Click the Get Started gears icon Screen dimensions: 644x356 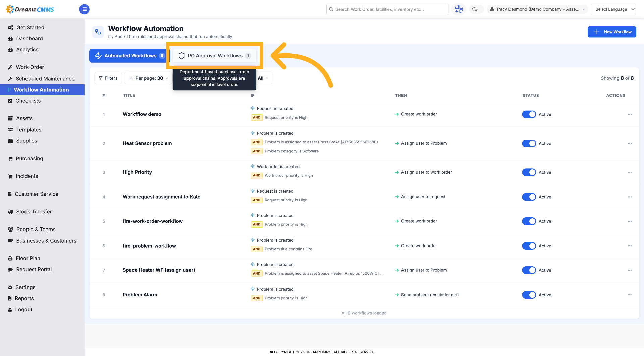tap(11, 28)
